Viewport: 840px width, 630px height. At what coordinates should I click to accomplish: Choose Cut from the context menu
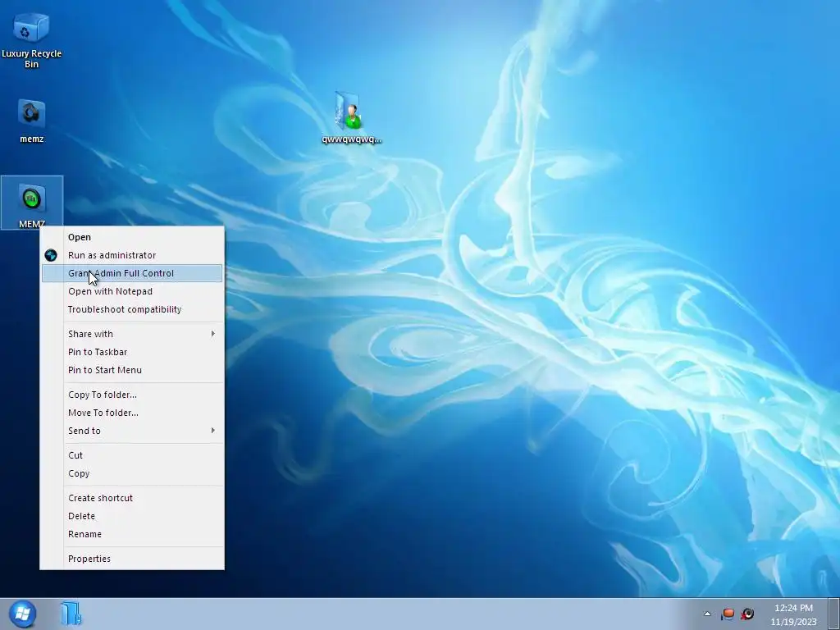tap(132, 455)
